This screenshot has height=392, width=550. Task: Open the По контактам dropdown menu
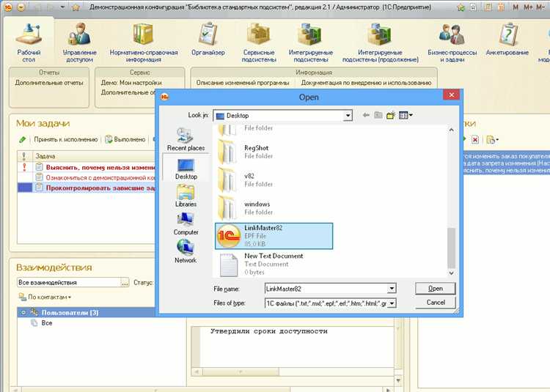pos(45,297)
